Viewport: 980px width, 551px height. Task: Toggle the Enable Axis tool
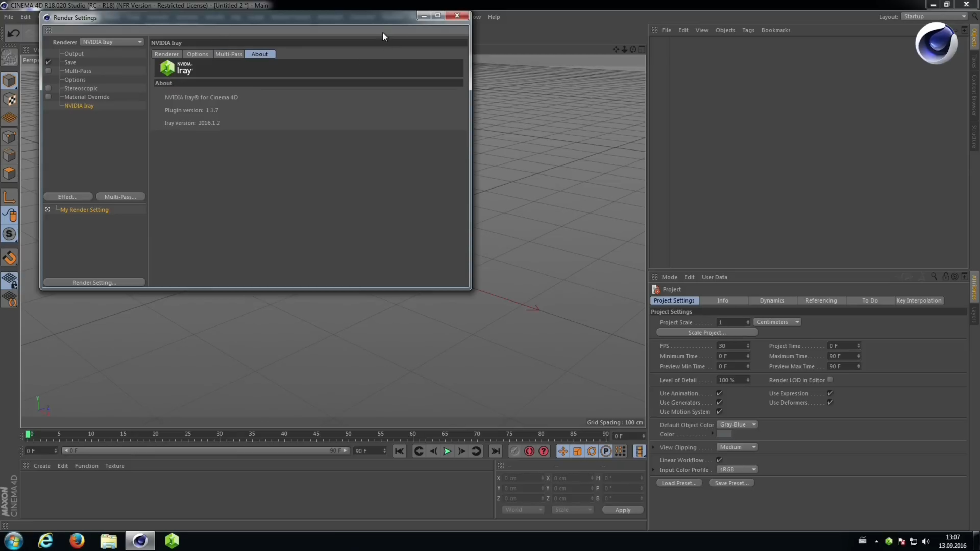pyautogui.click(x=9, y=197)
